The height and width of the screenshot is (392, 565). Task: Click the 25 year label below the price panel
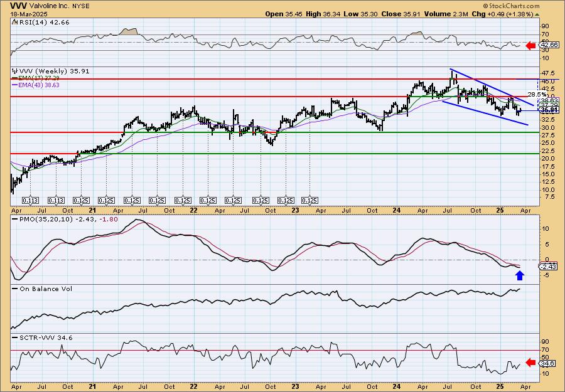(x=501, y=211)
